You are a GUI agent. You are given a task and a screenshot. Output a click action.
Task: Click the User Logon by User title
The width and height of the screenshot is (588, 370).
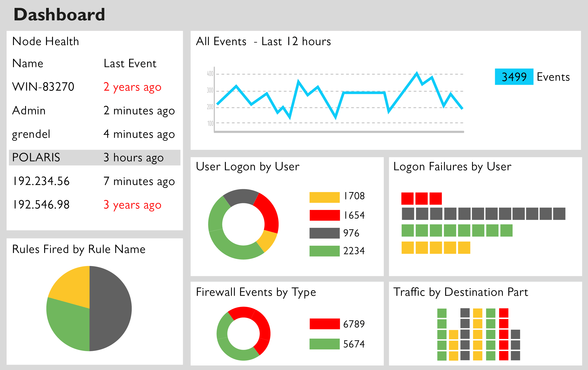pyautogui.click(x=248, y=167)
